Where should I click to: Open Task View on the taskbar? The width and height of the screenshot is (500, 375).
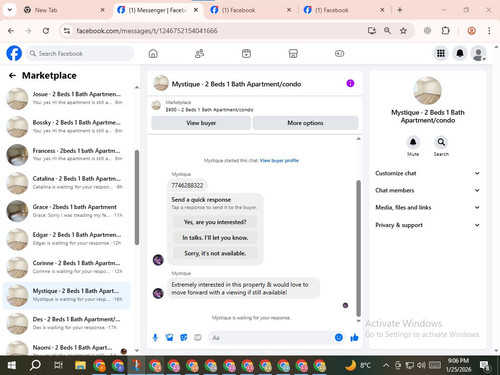click(x=58, y=366)
